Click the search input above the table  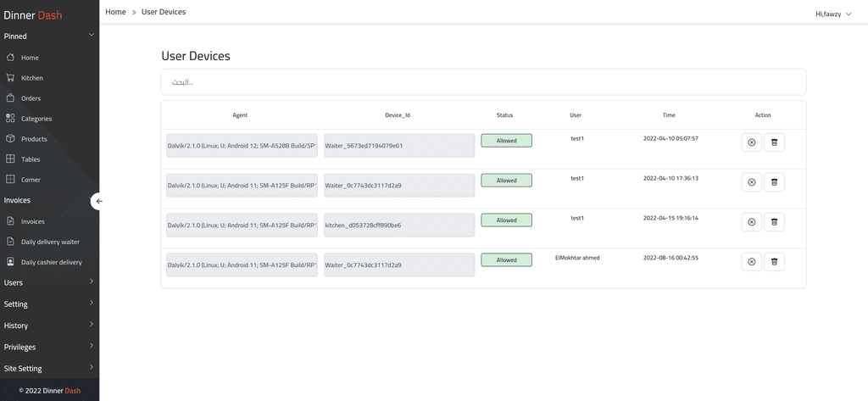(483, 82)
